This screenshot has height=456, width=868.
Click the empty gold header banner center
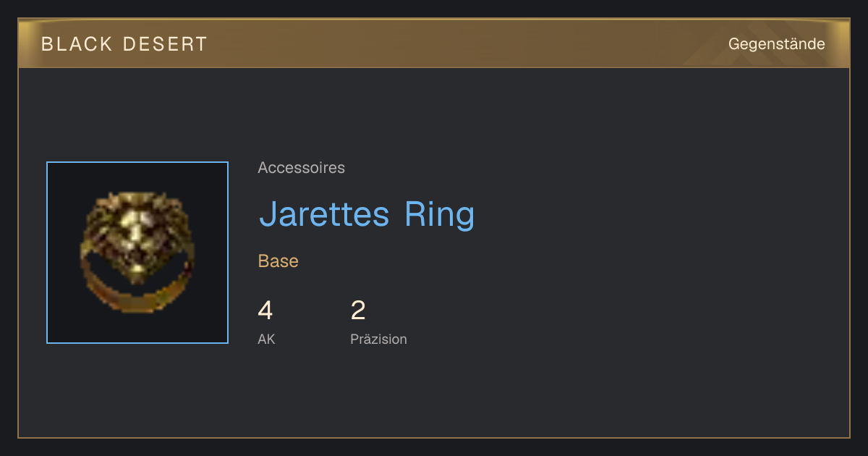(x=463, y=44)
